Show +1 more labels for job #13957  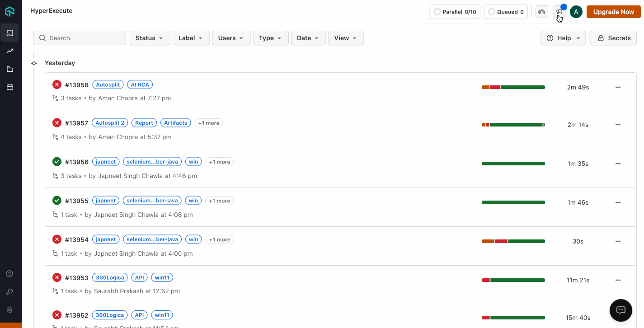coord(209,123)
